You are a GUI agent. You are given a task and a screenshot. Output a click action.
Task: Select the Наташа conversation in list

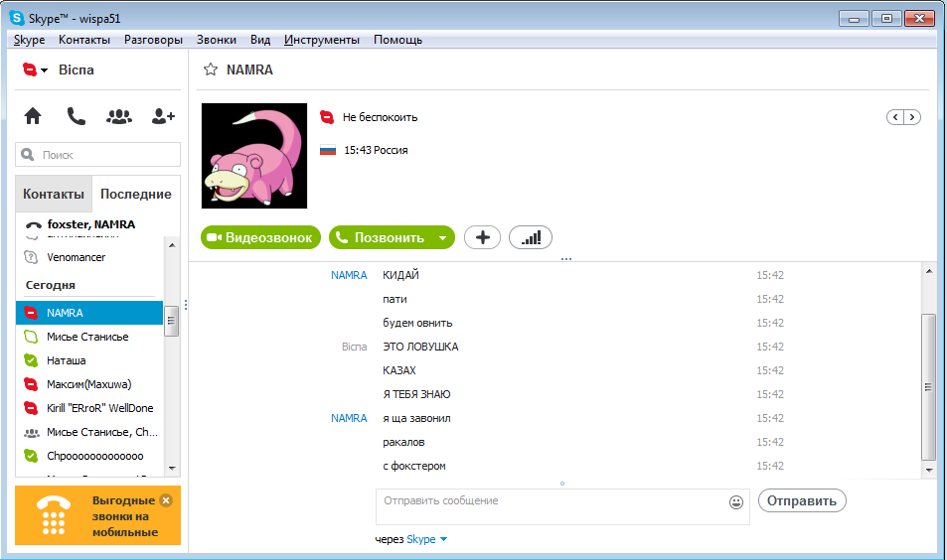tap(67, 360)
